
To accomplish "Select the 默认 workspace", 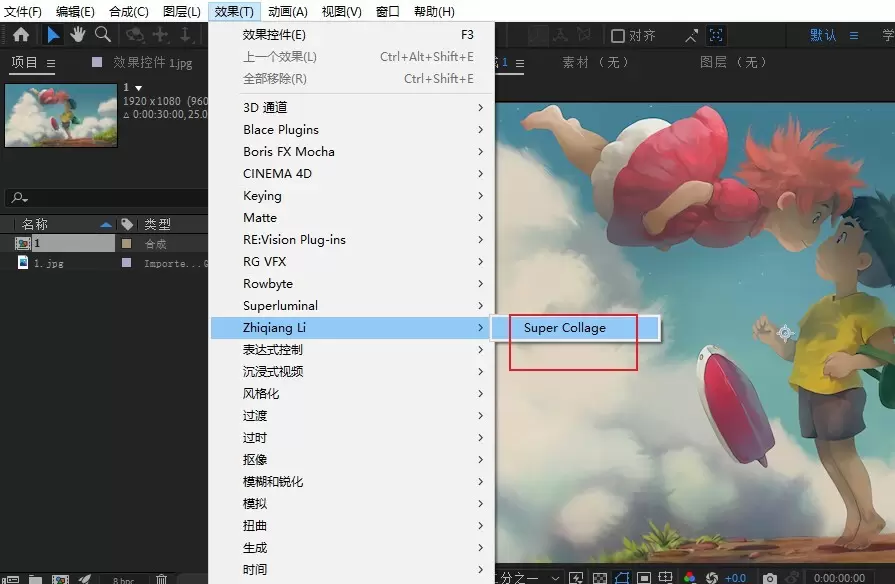I will 823,35.
